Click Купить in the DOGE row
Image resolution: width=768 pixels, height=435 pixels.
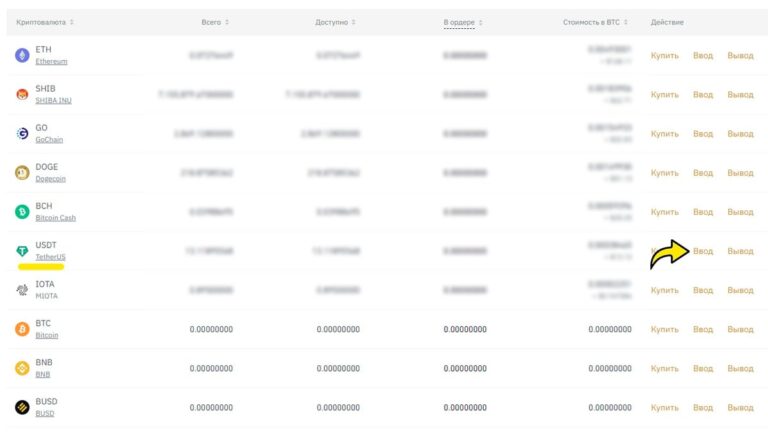point(665,173)
